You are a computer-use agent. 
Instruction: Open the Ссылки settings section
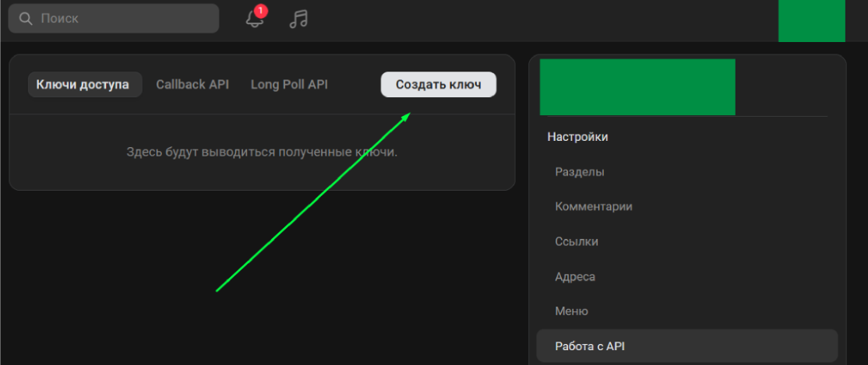pyautogui.click(x=577, y=242)
